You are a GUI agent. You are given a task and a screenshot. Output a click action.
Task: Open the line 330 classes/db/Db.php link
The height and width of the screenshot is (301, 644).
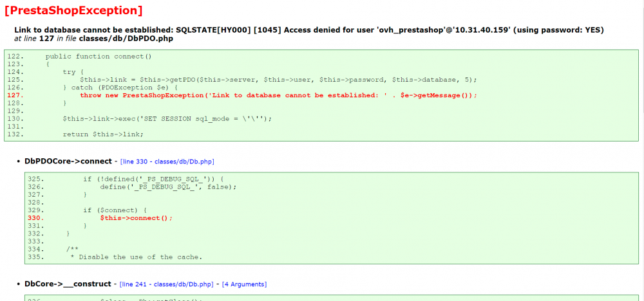click(167, 161)
